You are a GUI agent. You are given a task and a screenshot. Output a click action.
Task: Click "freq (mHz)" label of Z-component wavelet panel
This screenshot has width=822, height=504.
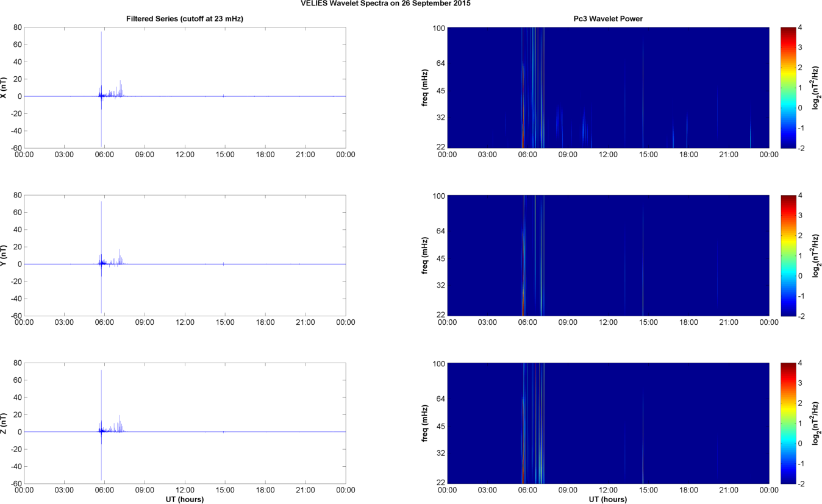pyautogui.click(x=424, y=424)
